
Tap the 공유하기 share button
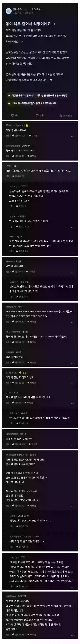65,116
